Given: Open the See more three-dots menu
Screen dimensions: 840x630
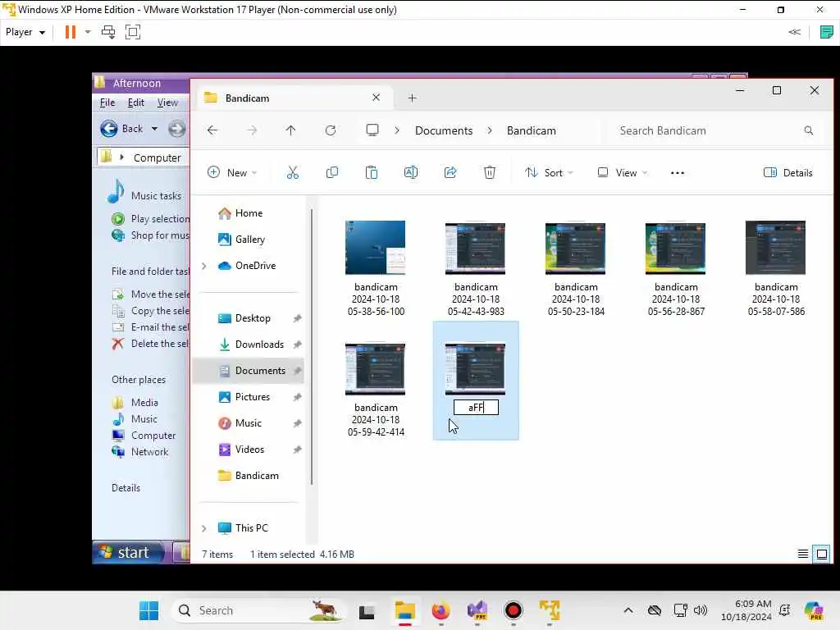Looking at the screenshot, I should (677, 173).
